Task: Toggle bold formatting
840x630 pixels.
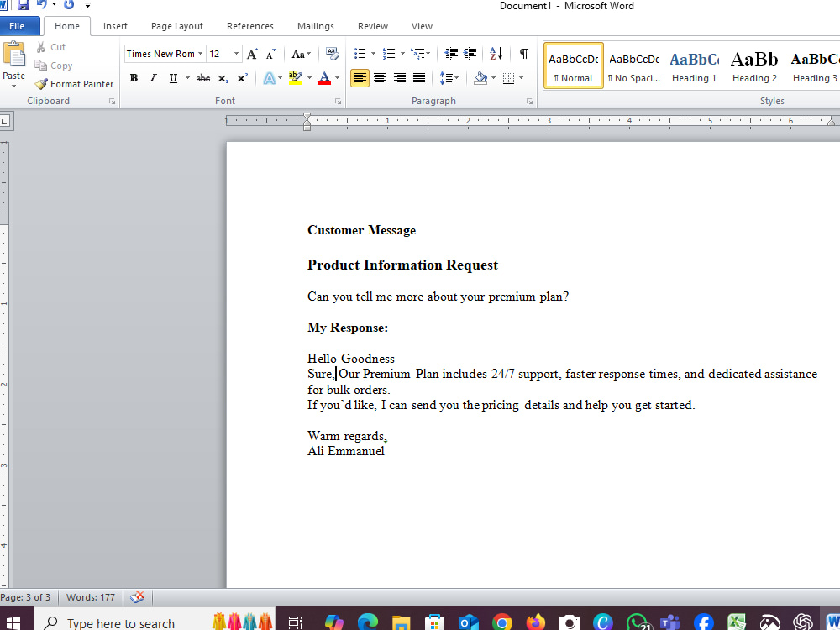Action: pyautogui.click(x=134, y=79)
